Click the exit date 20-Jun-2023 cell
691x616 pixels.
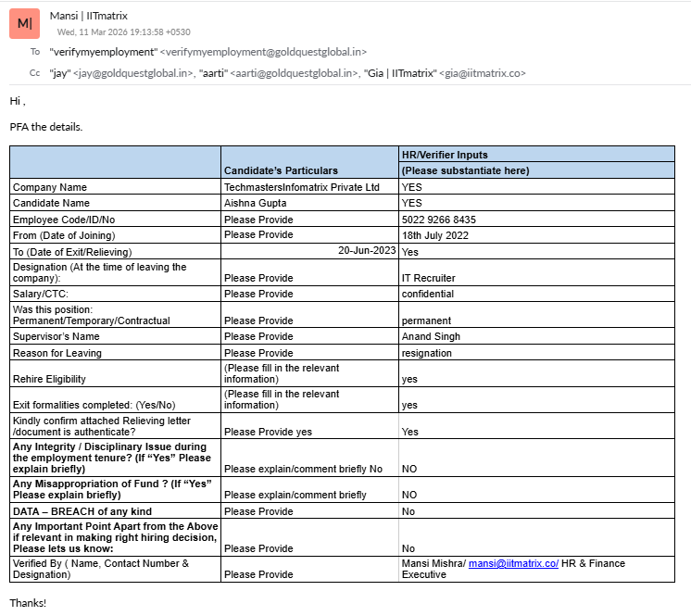point(367,251)
